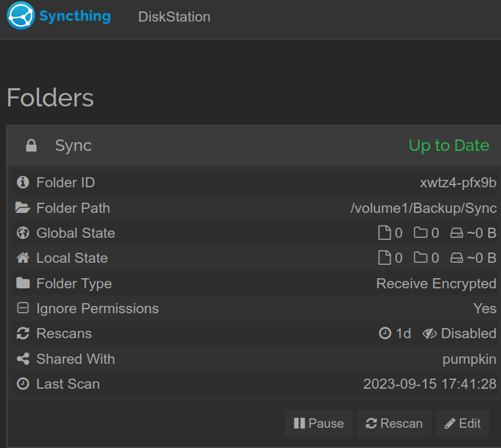Screen dimensions: 501x448
Task: Click the Up to Date status
Action: (449, 146)
